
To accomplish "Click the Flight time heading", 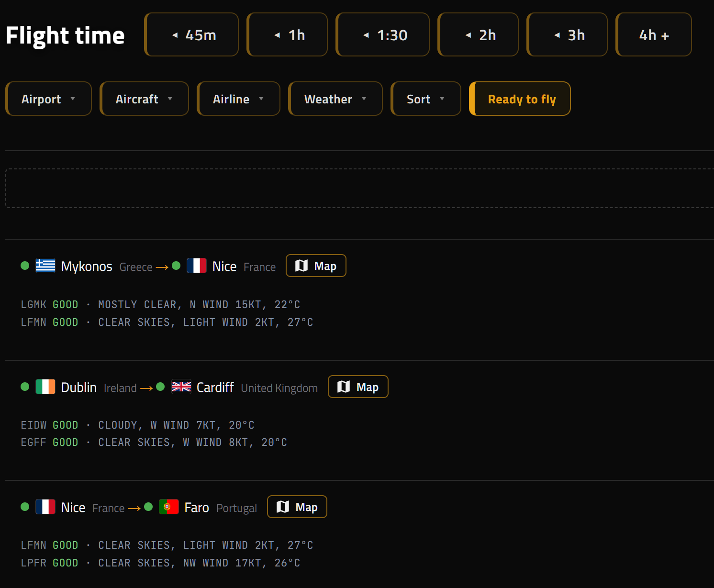I will tap(65, 35).
